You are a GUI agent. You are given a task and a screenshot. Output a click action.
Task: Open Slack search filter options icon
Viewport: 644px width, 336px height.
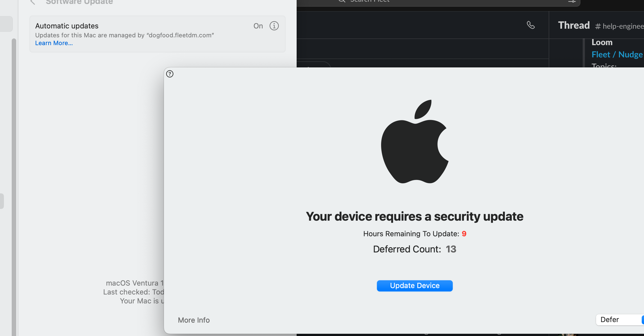(x=572, y=2)
